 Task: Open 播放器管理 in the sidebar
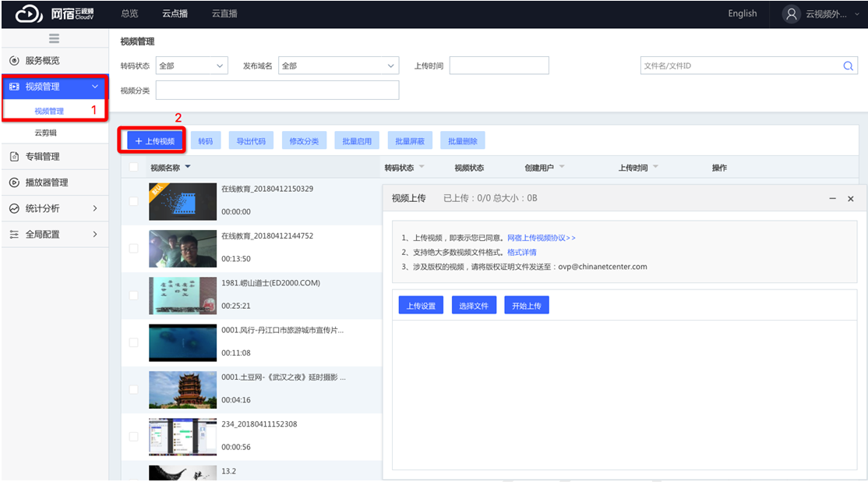[47, 183]
